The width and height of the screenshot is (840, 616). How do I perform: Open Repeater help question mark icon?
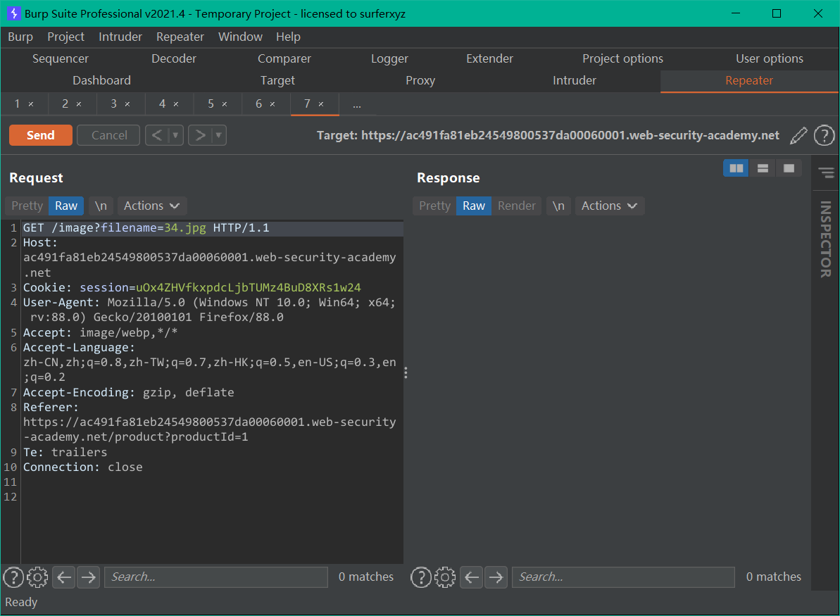click(824, 135)
